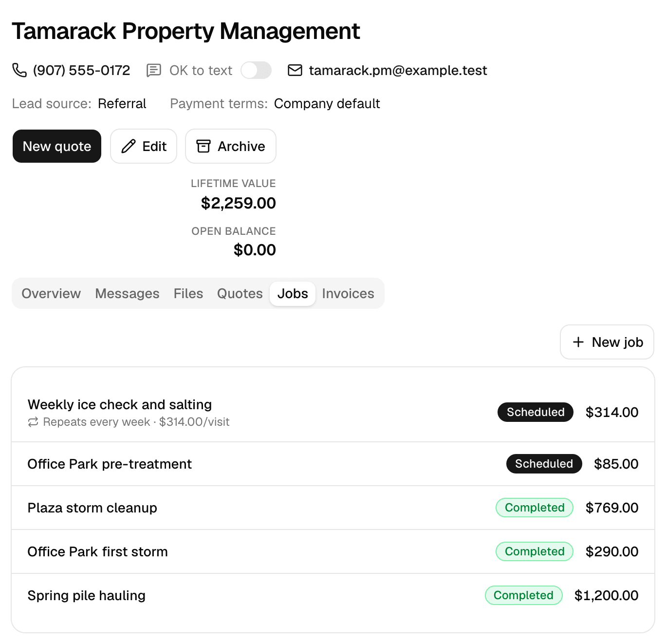Click Completed badge on Office Park first storm
Screen dimensions: 666x644
535,551
